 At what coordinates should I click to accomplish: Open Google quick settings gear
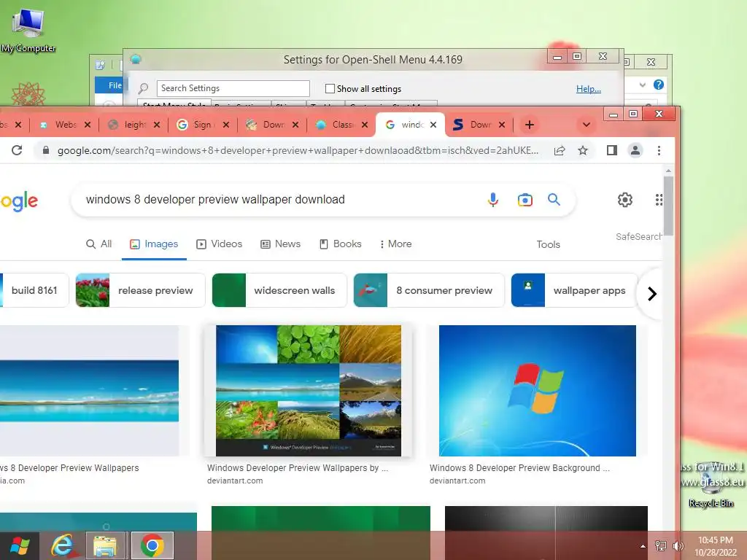(625, 200)
